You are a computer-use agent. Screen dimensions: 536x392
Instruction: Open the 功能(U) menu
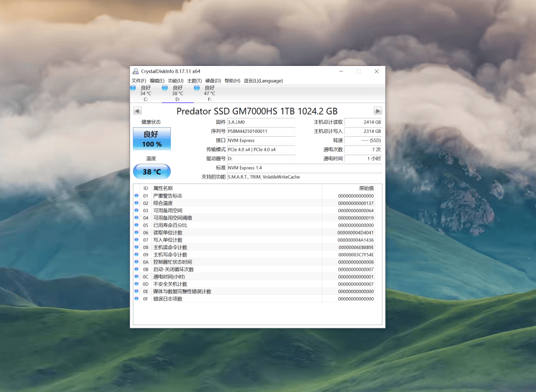pyautogui.click(x=176, y=80)
